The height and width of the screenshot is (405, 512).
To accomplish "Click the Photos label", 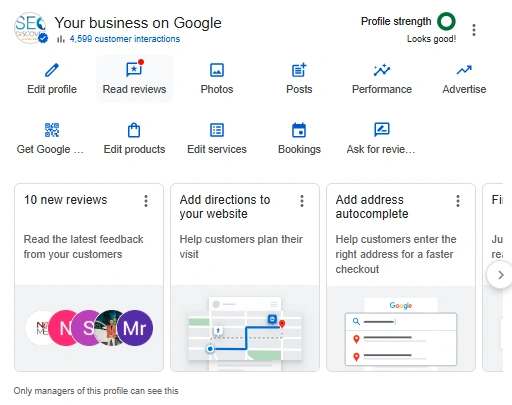I will point(217,89).
